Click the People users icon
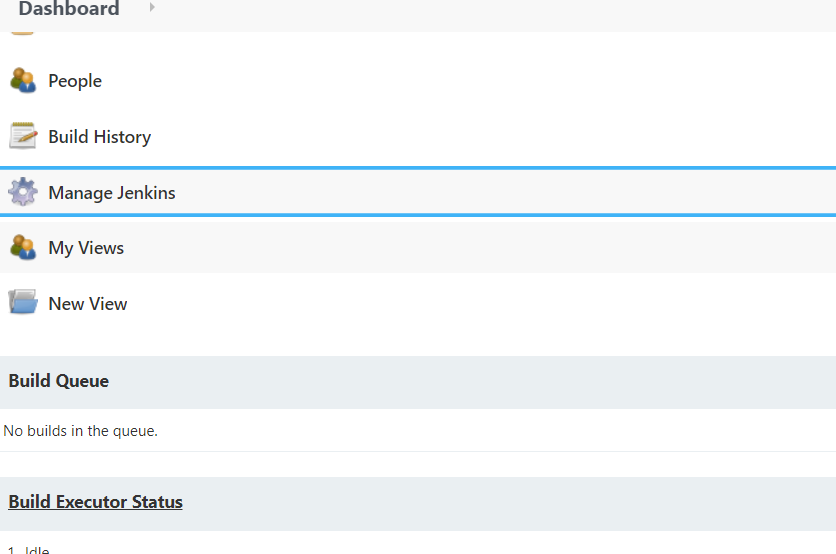Image resolution: width=836 pixels, height=554 pixels. tap(23, 81)
